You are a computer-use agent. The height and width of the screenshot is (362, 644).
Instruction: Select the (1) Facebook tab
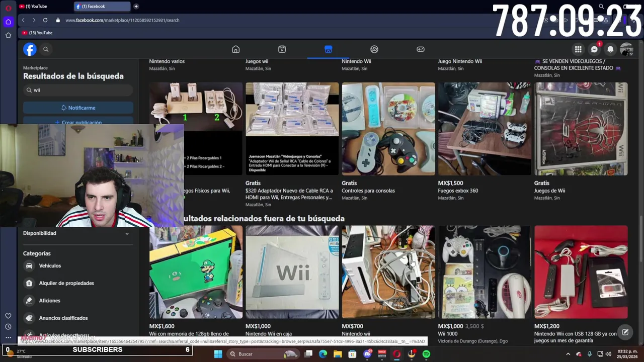[102, 7]
